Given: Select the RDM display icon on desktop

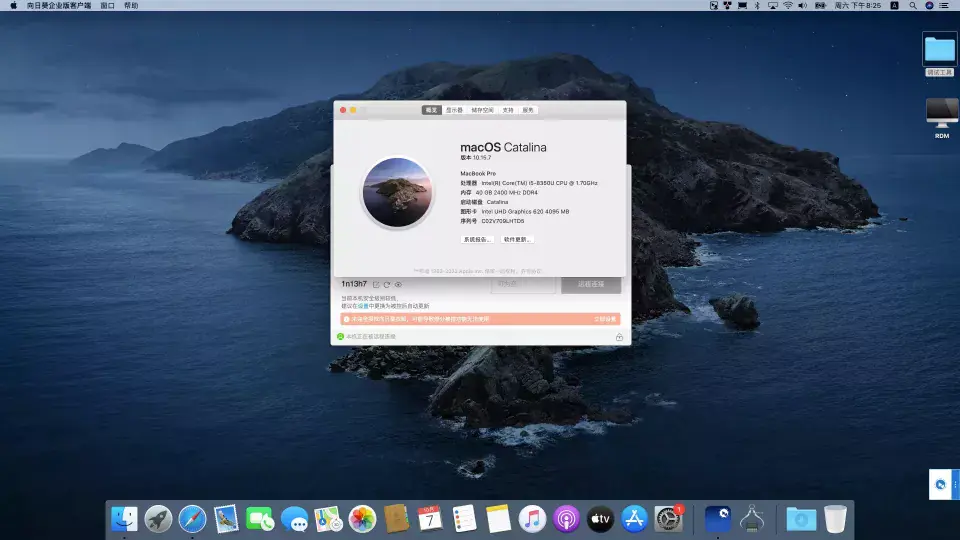Looking at the screenshot, I should [x=942, y=113].
